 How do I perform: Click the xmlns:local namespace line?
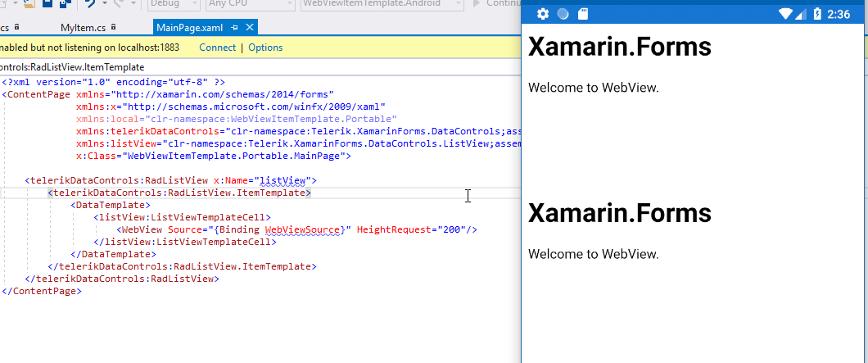click(237, 119)
